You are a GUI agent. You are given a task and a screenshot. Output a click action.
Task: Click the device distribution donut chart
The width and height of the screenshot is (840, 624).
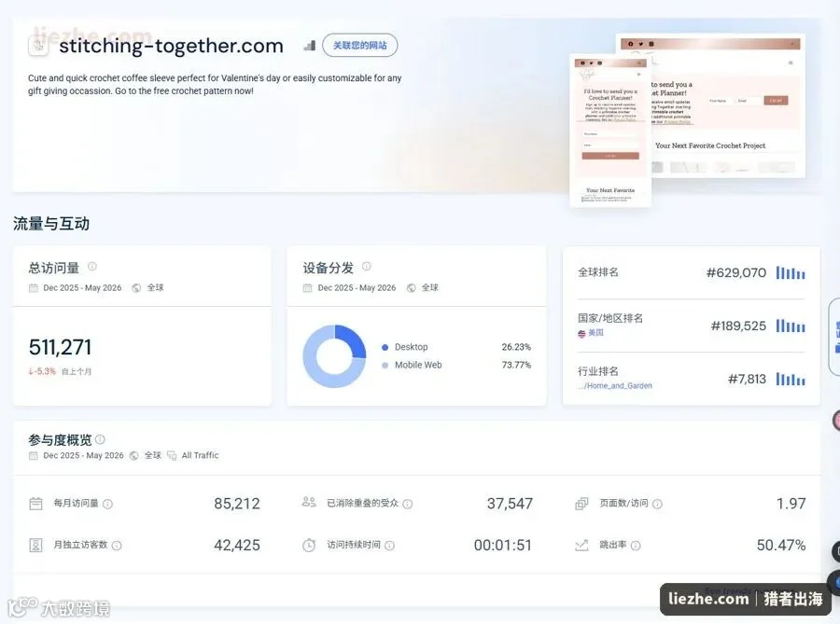pos(334,356)
